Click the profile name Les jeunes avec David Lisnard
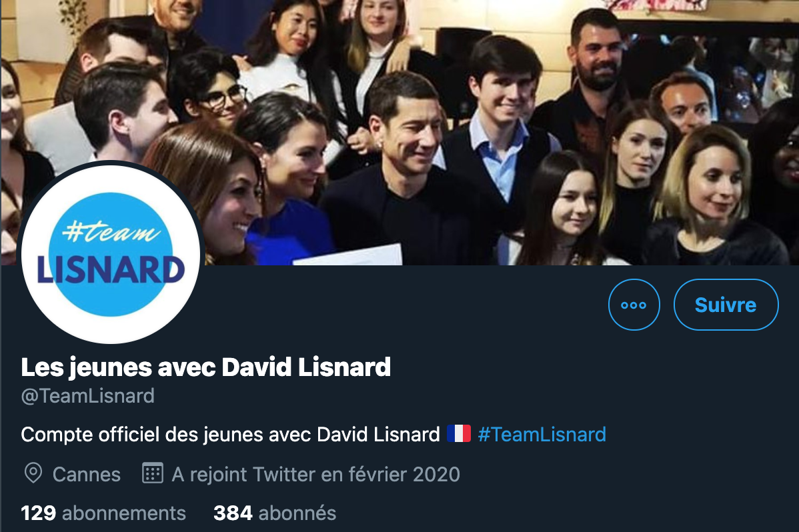This screenshot has width=799, height=532. click(x=206, y=367)
